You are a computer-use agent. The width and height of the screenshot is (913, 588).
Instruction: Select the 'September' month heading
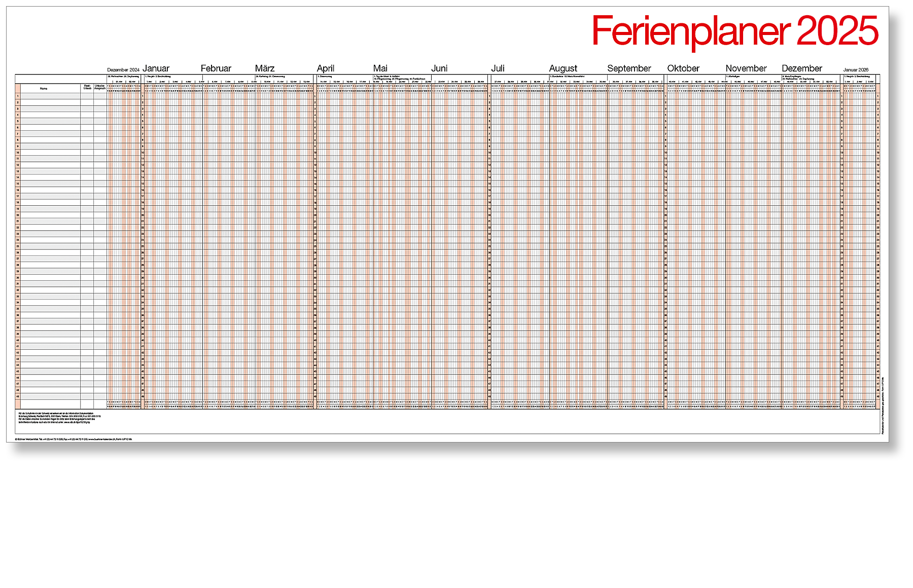click(629, 69)
